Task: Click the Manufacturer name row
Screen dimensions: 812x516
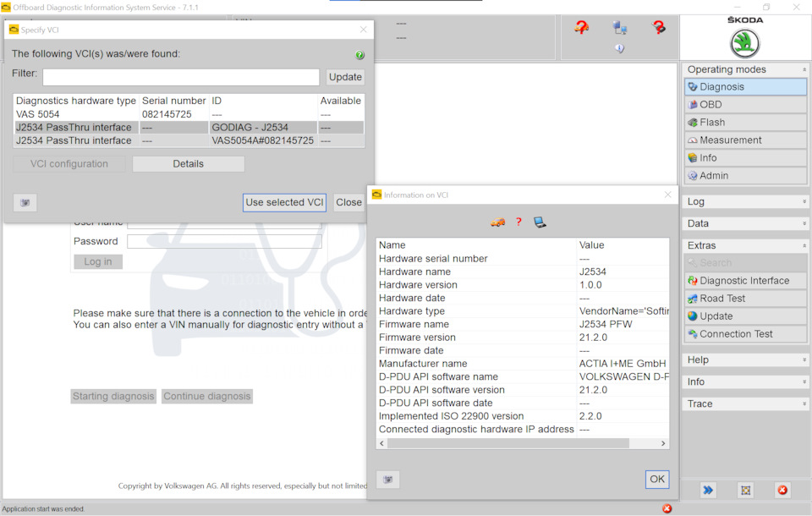Action: 523,364
